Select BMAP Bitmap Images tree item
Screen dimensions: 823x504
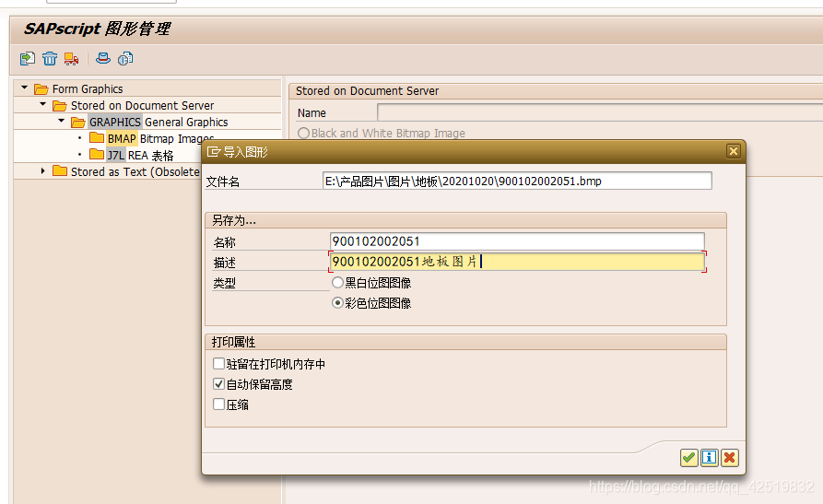tap(160, 138)
